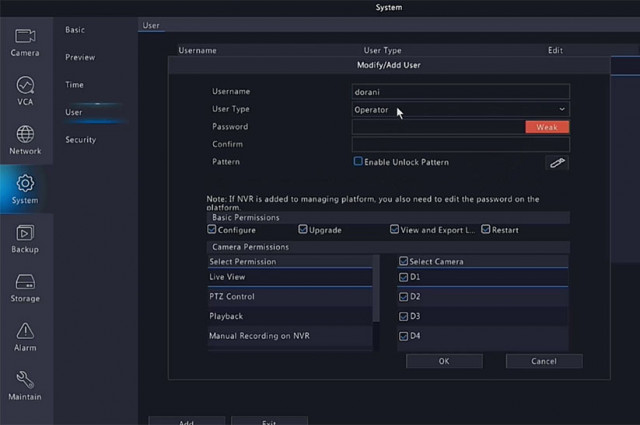The height and width of the screenshot is (425, 640).
Task: Open Preview settings menu item
Action: (x=80, y=57)
